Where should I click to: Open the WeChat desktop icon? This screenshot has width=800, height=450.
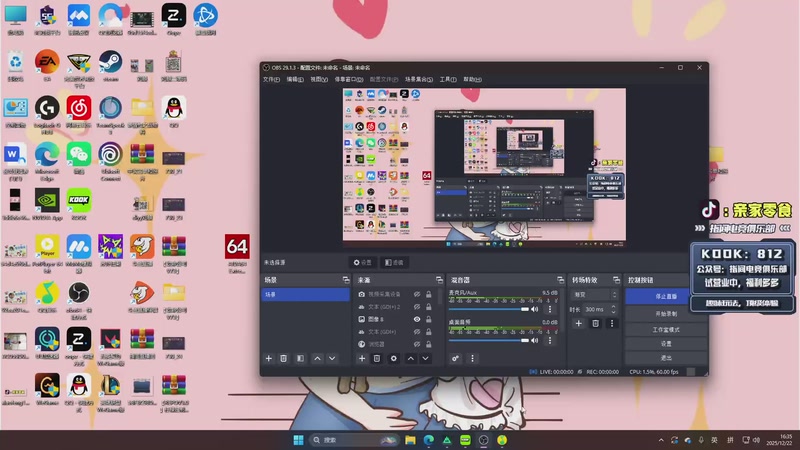pyautogui.click(x=79, y=158)
